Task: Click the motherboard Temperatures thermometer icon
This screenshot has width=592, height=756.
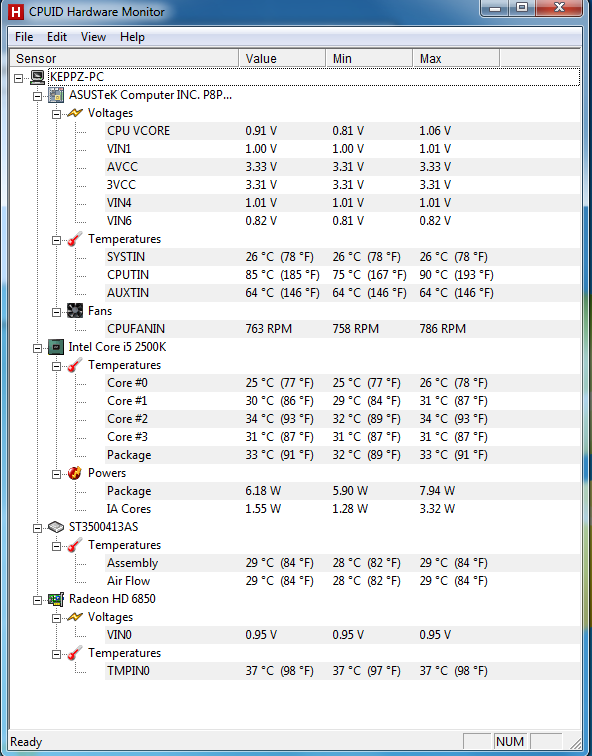Action: 75,239
